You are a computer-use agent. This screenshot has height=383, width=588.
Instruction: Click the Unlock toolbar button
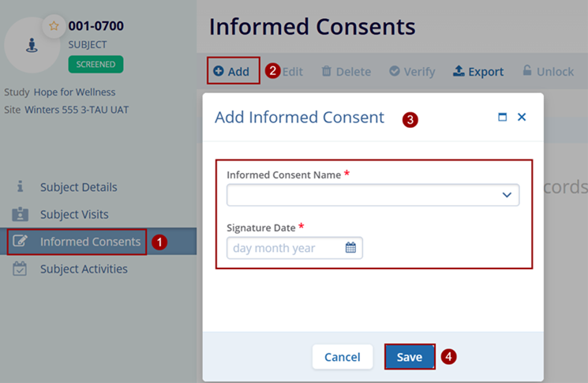pos(548,72)
